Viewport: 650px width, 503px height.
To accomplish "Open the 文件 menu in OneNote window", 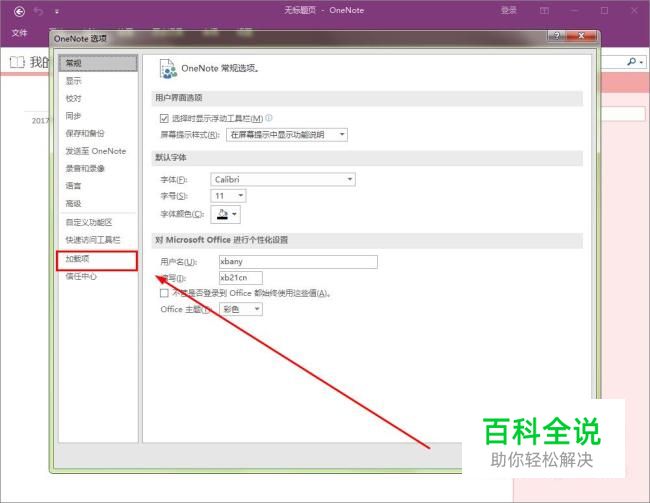I will click(x=19, y=33).
